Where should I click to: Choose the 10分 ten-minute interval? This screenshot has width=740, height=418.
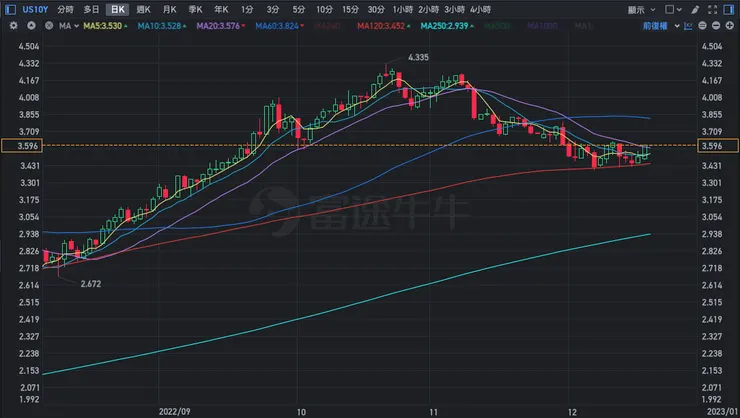point(324,9)
